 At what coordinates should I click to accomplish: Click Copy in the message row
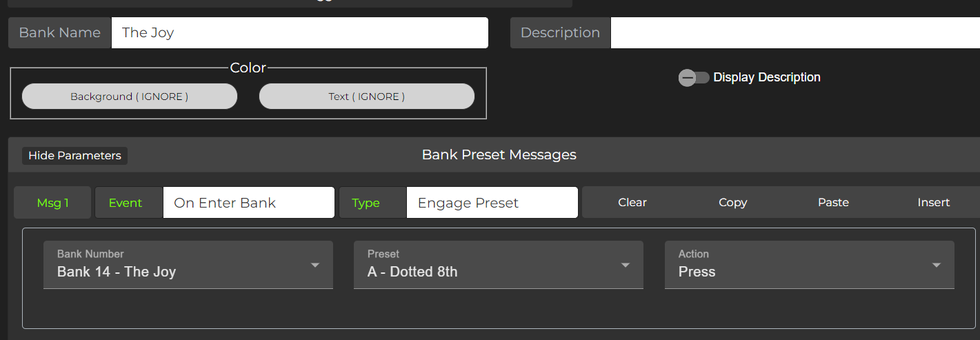click(x=732, y=203)
